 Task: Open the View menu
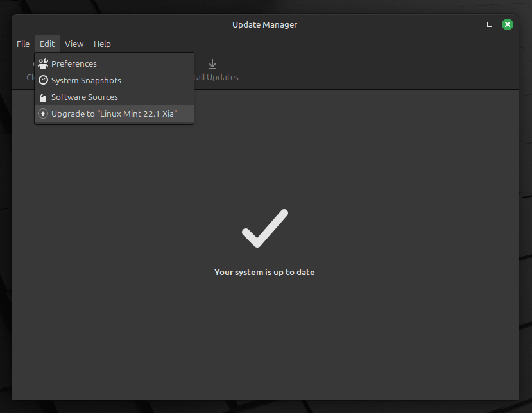pos(74,44)
